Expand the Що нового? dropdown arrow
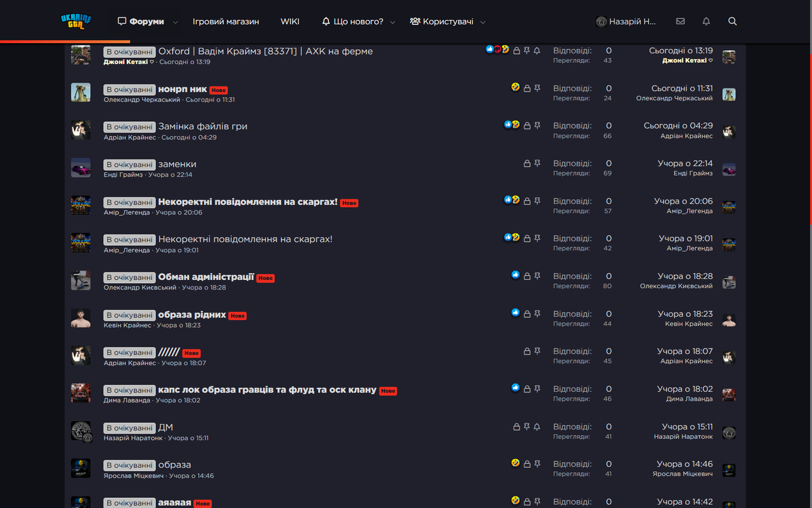This screenshot has height=508, width=812. [x=393, y=22]
